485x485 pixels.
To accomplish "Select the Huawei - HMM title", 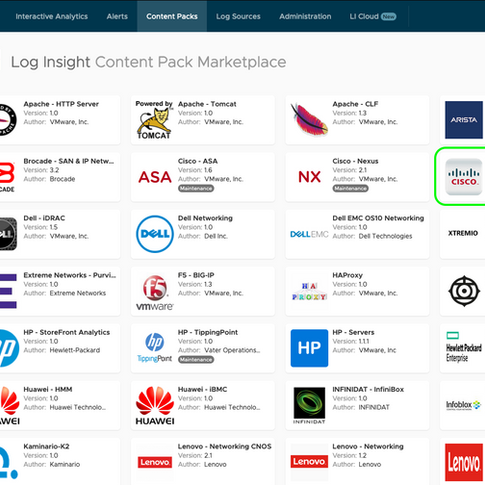I will pos(48,389).
